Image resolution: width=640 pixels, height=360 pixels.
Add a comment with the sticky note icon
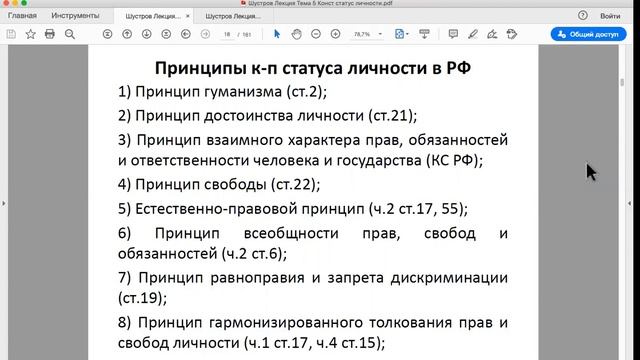(x=453, y=34)
